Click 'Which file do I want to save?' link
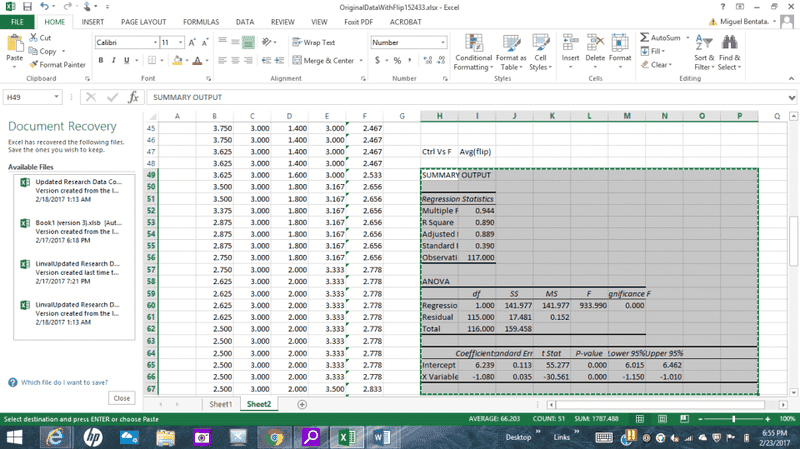The image size is (800, 449). [66, 382]
